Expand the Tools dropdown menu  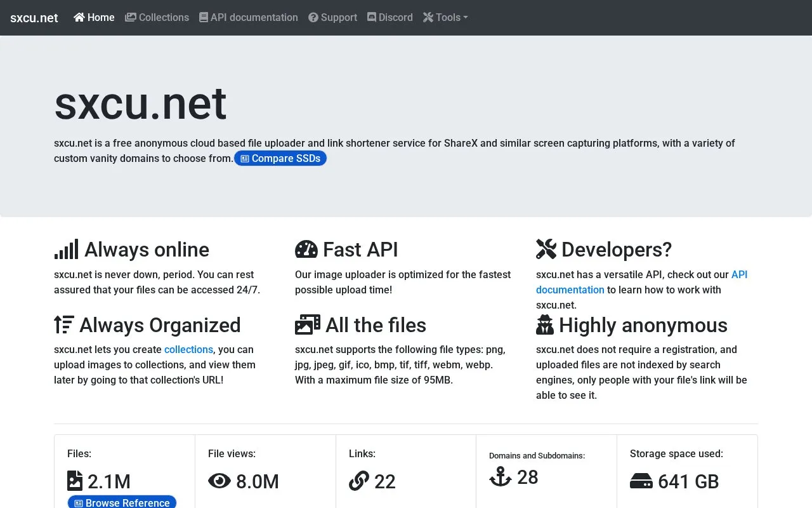coord(445,18)
